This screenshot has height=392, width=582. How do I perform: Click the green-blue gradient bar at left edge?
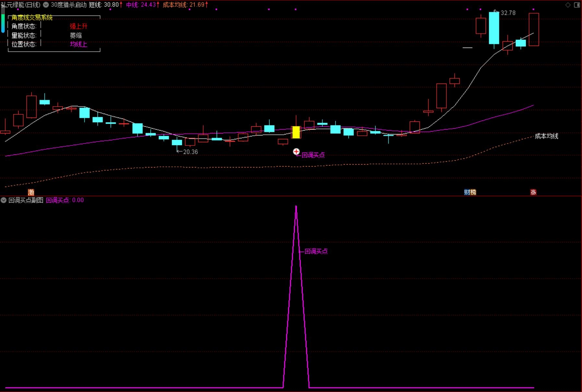pos(3,19)
